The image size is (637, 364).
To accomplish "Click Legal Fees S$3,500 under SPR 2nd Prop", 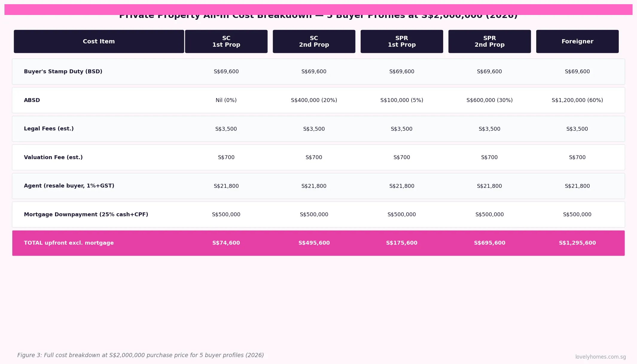I will click(490, 129).
